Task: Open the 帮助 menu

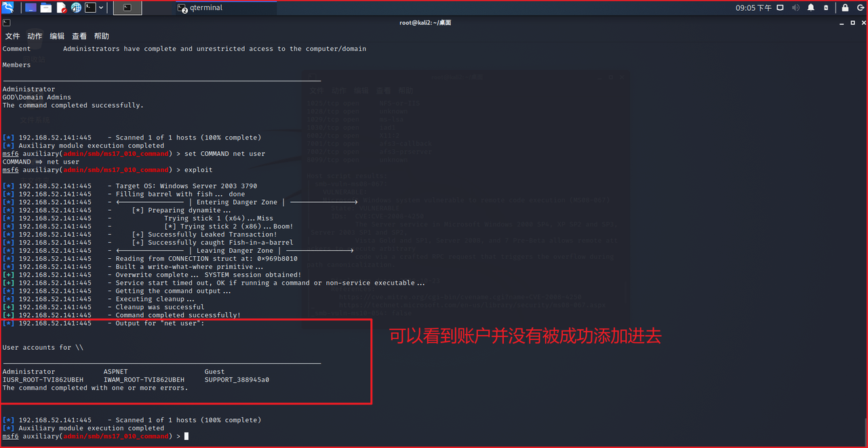Action: tap(101, 36)
